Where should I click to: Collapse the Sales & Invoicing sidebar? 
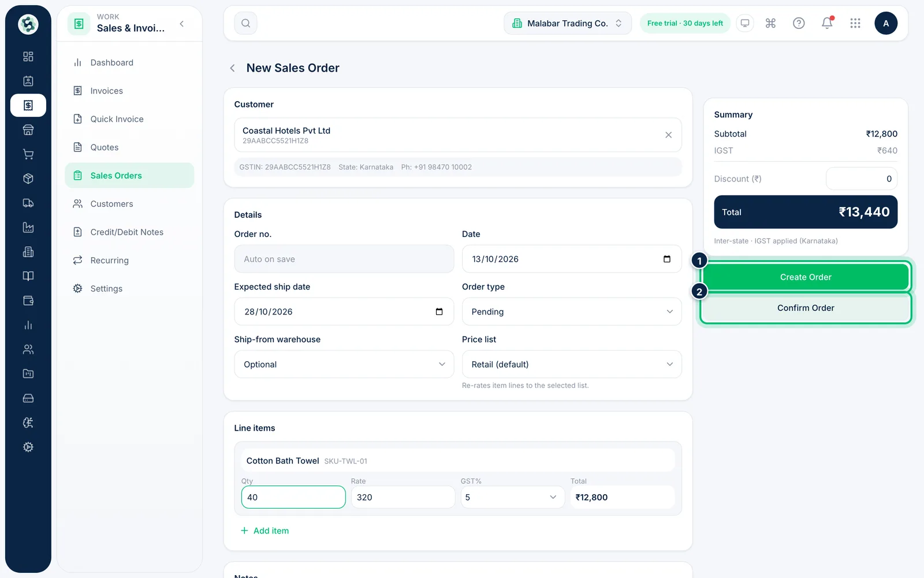182,24
